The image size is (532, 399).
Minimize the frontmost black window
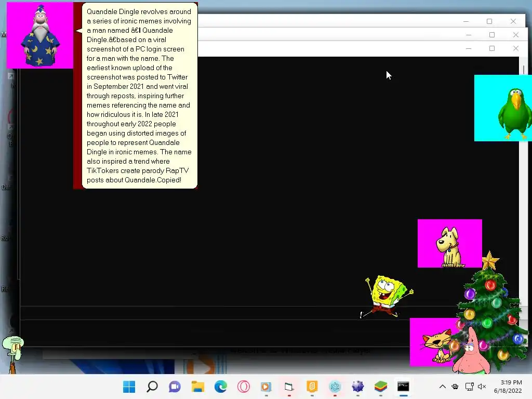pos(469,48)
